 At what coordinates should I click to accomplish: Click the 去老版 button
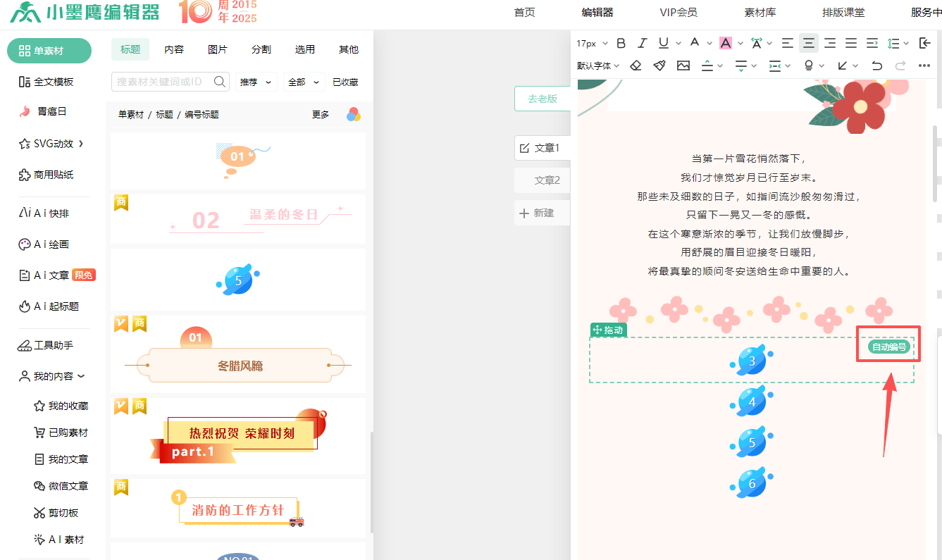[542, 99]
